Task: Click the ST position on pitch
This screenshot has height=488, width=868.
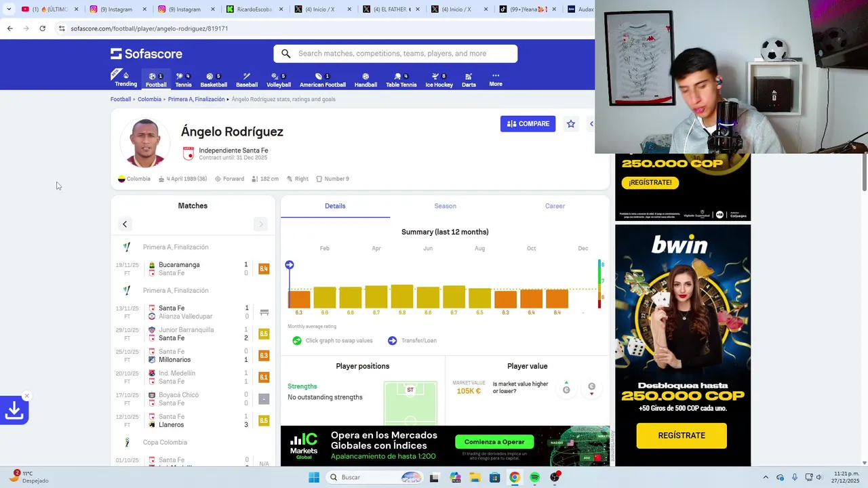Action: pos(410,390)
